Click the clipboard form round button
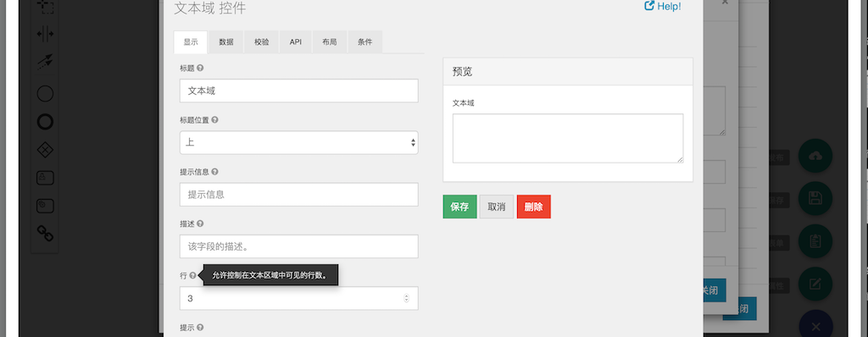The width and height of the screenshot is (868, 337). click(x=815, y=240)
